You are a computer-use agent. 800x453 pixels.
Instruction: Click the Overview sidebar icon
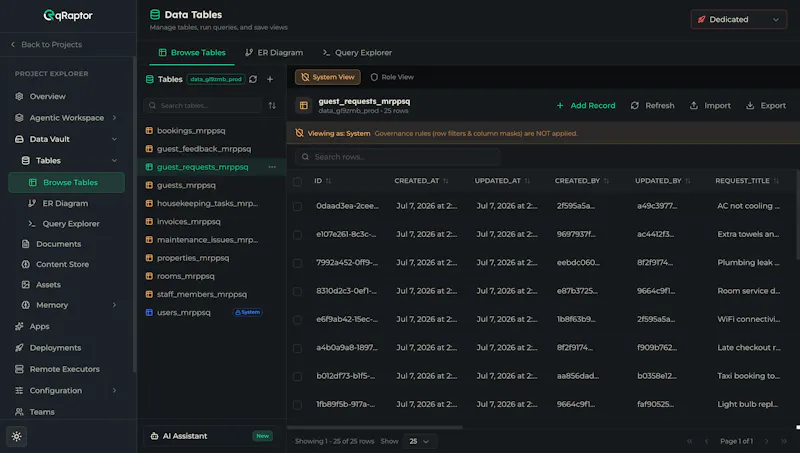coord(19,96)
